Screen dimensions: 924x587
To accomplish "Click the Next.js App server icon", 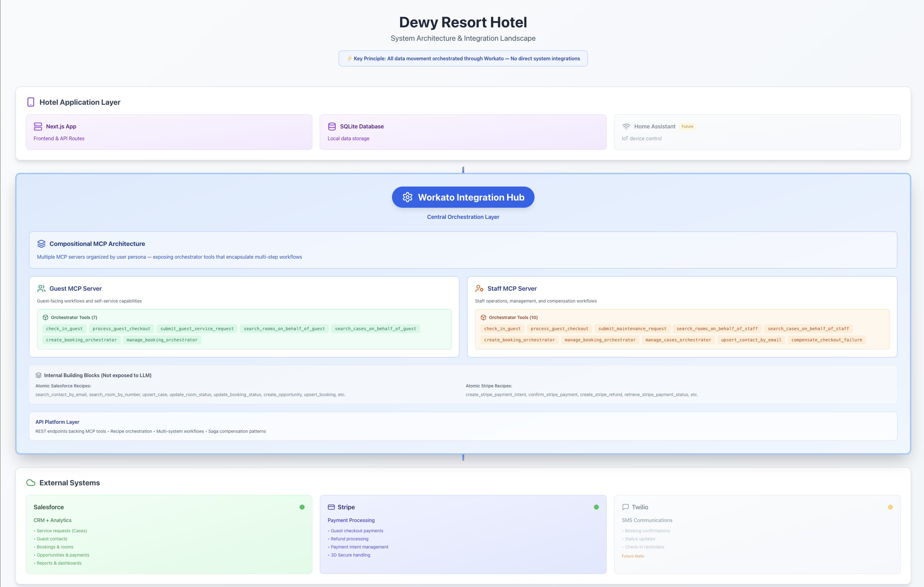I will 38,127.
